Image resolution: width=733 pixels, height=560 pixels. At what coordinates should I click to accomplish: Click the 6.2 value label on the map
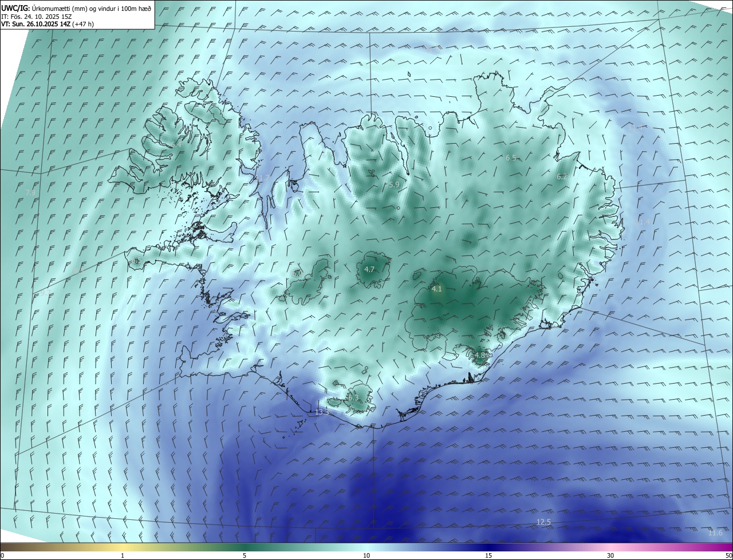pos(562,177)
